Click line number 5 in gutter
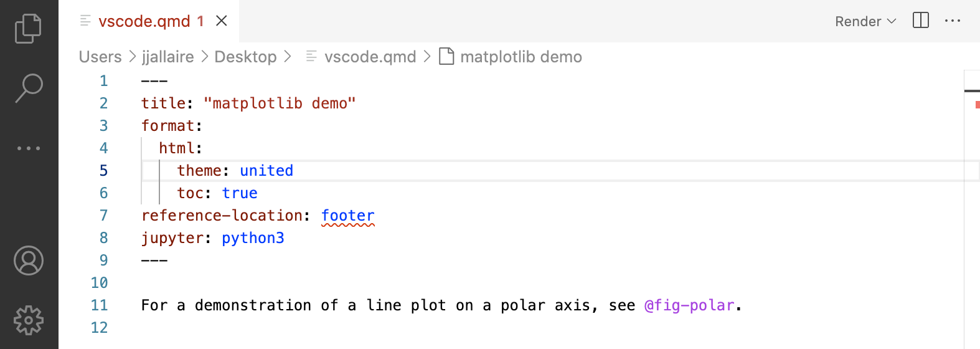Image resolution: width=980 pixels, height=349 pixels. [103, 171]
